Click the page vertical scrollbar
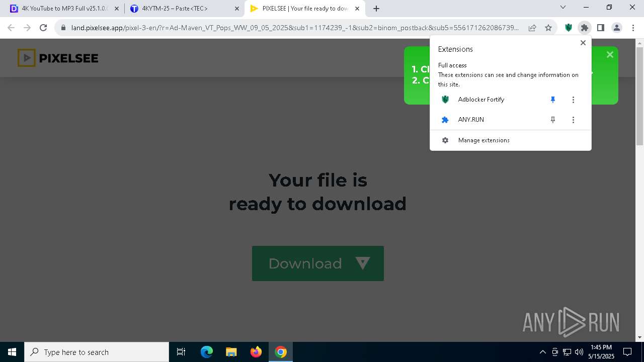644x362 pixels. click(x=639, y=96)
